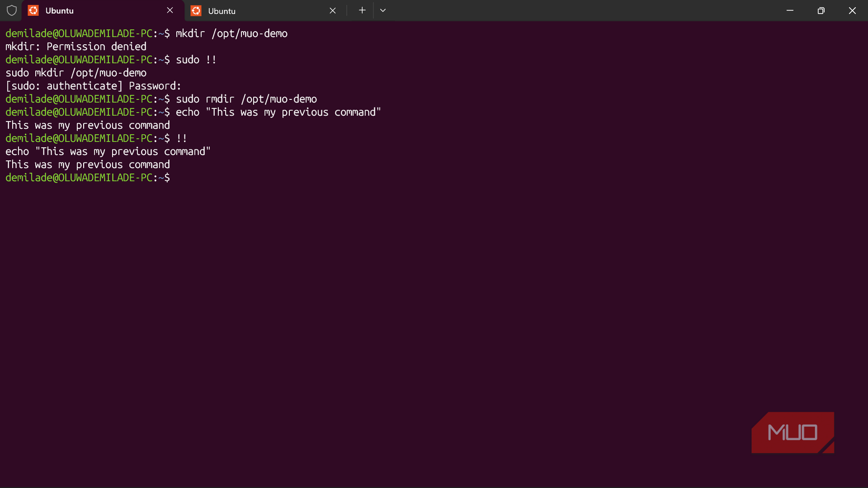This screenshot has width=868, height=488.
Task: Minimize the terminal window
Action: click(x=790, y=11)
